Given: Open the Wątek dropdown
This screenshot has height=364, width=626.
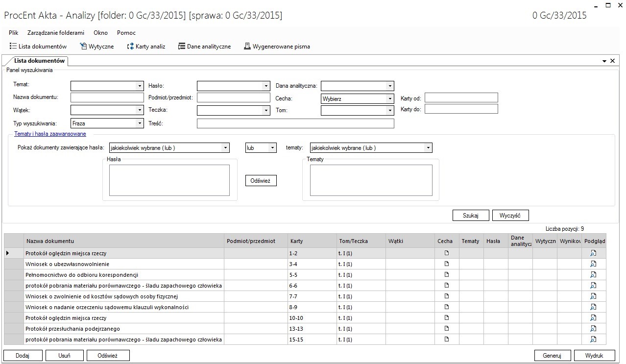Looking at the screenshot, I should coord(140,111).
